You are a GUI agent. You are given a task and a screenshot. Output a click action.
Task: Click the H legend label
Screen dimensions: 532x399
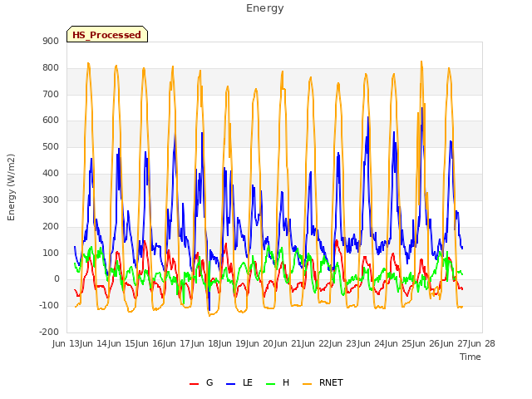(286, 382)
